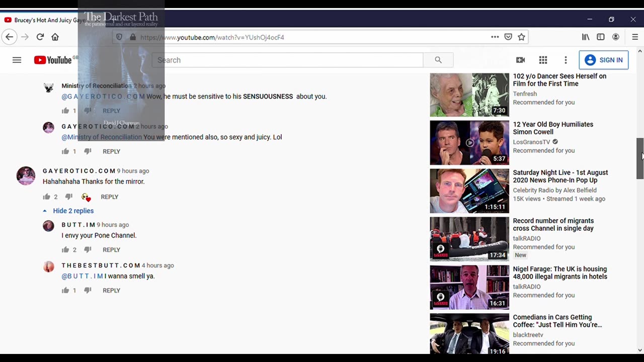Screen dimensions: 644x362
Task: Open the Firefox library icon
Action: [586, 37]
